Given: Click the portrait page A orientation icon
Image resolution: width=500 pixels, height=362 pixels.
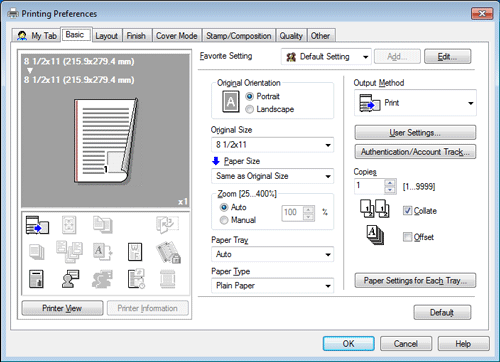Looking at the screenshot, I should pyautogui.click(x=231, y=102).
